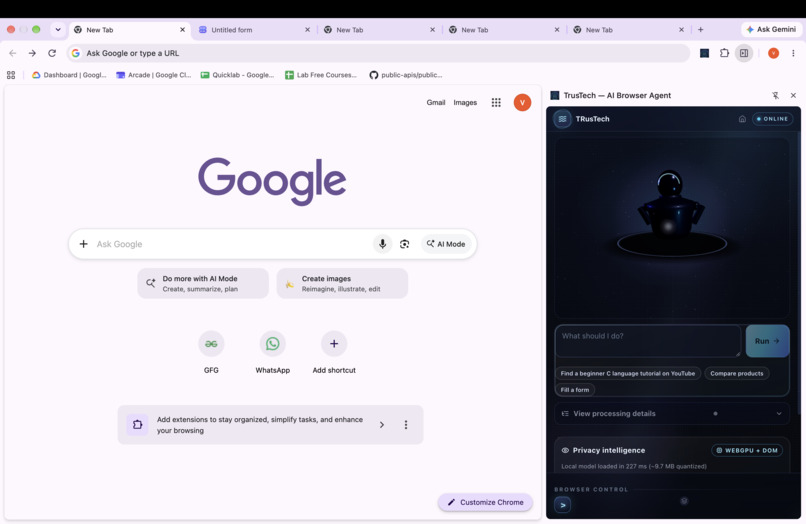Toggle the side panel icon in toolbar
Viewport: 806px width, 524px height.
pos(744,53)
